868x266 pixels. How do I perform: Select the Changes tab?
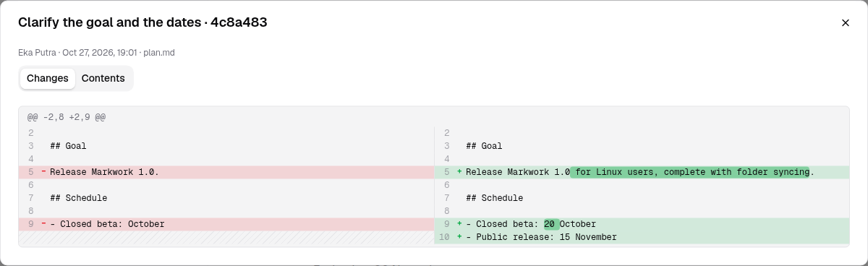pyautogui.click(x=48, y=78)
